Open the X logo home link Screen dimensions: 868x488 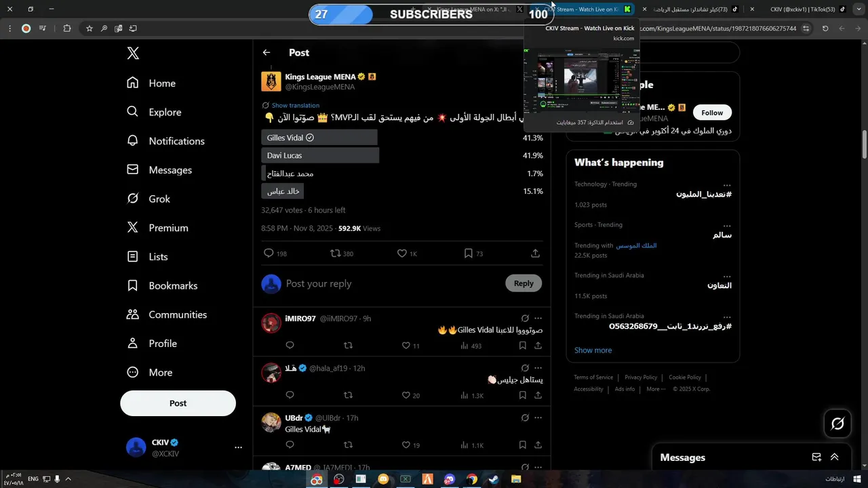133,54
